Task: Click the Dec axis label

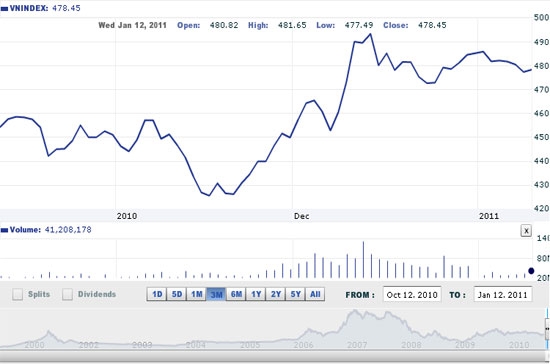Action: coord(301,216)
